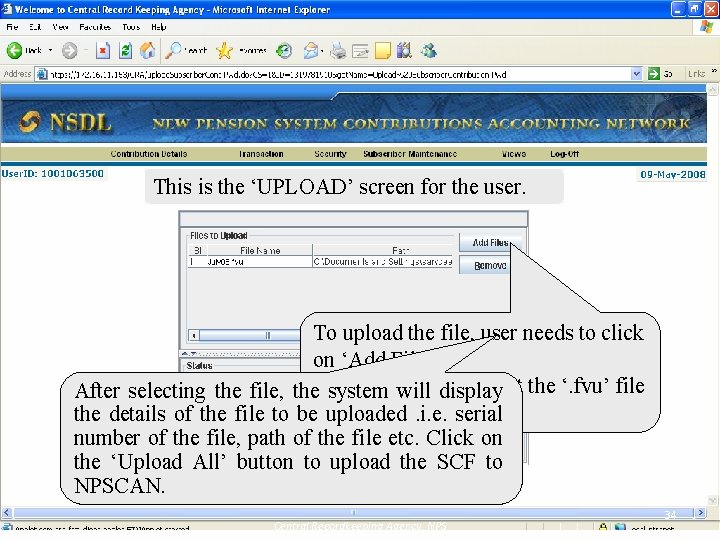This screenshot has width=720, height=540.
Task: Click the file list horizontal scrollbar thumb
Action: (250, 336)
